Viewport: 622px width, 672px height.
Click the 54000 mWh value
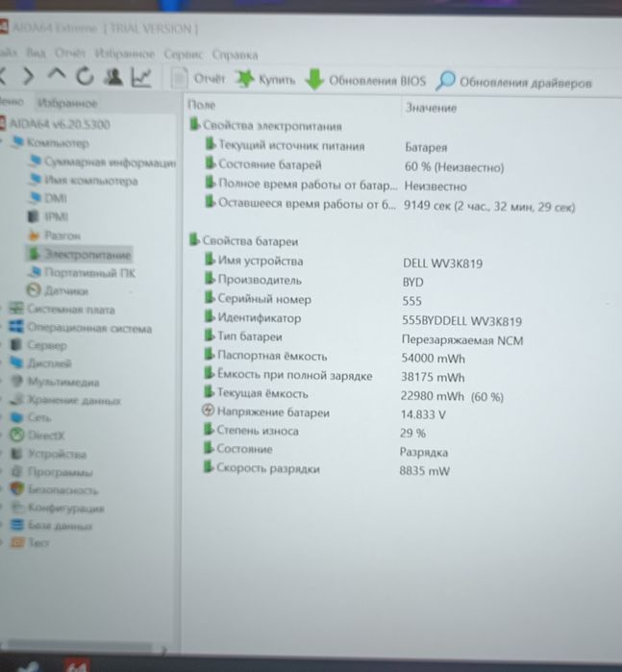(x=433, y=358)
